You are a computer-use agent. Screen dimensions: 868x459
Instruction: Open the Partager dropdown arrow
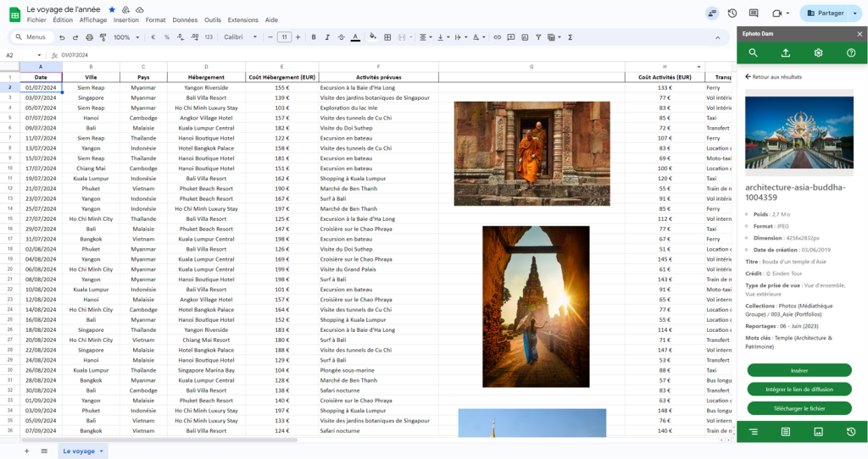click(855, 14)
